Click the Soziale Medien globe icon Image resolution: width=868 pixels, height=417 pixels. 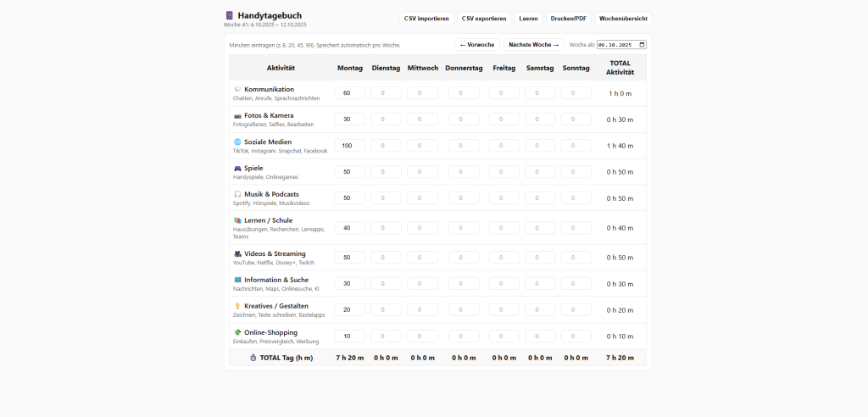click(x=237, y=142)
